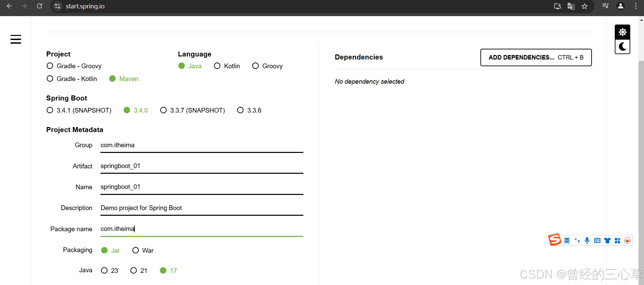Go back with browser back arrow
This screenshot has height=285, width=644.
click(x=9, y=6)
